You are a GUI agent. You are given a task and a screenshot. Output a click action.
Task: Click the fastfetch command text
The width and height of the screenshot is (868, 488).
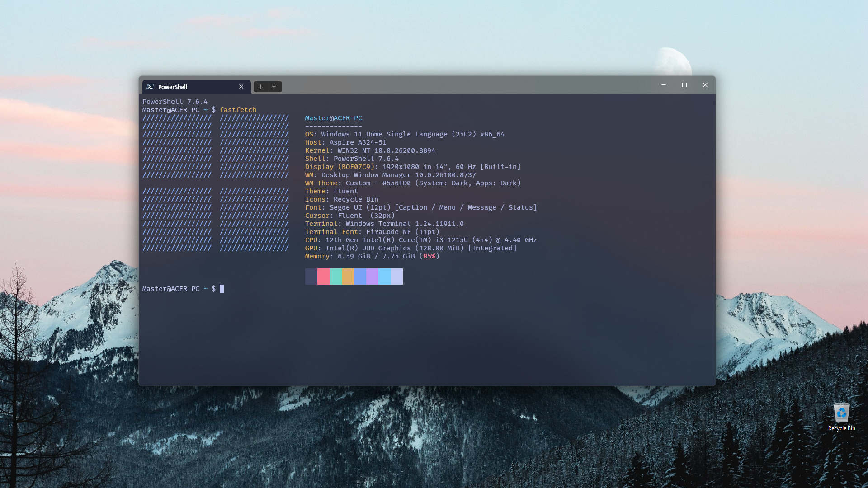(238, 110)
